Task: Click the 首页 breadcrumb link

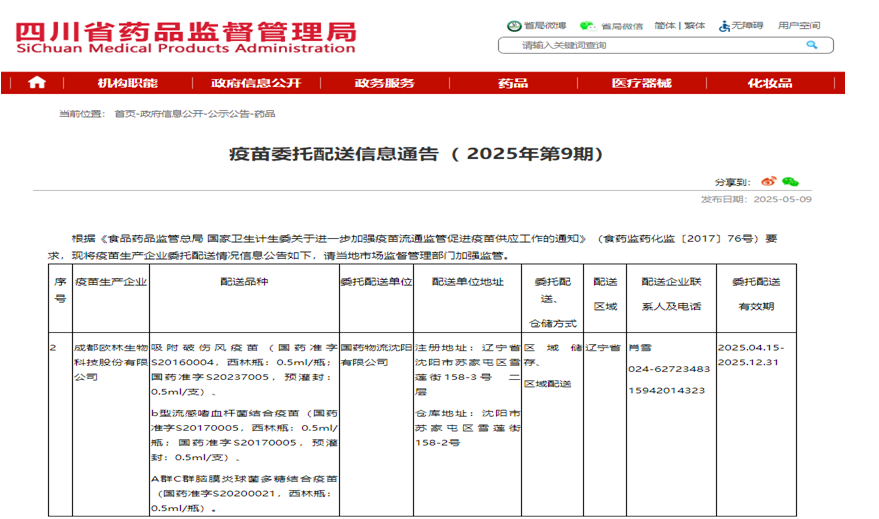Action: 125,114
